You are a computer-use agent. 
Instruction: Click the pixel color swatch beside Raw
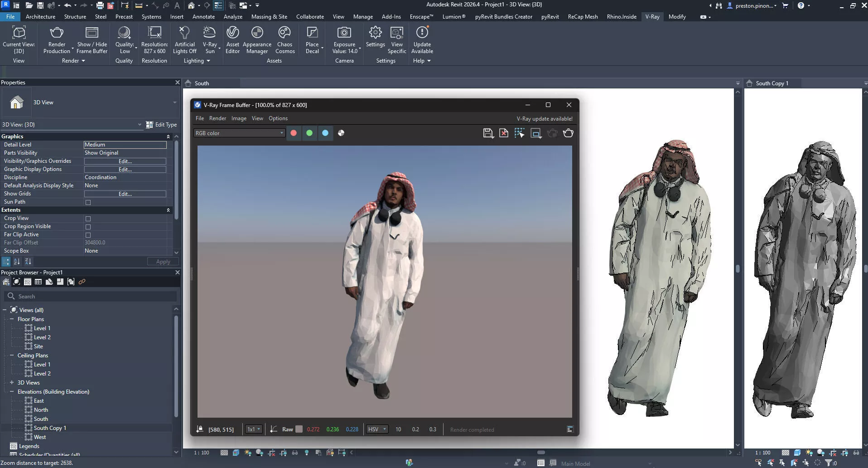click(x=299, y=429)
